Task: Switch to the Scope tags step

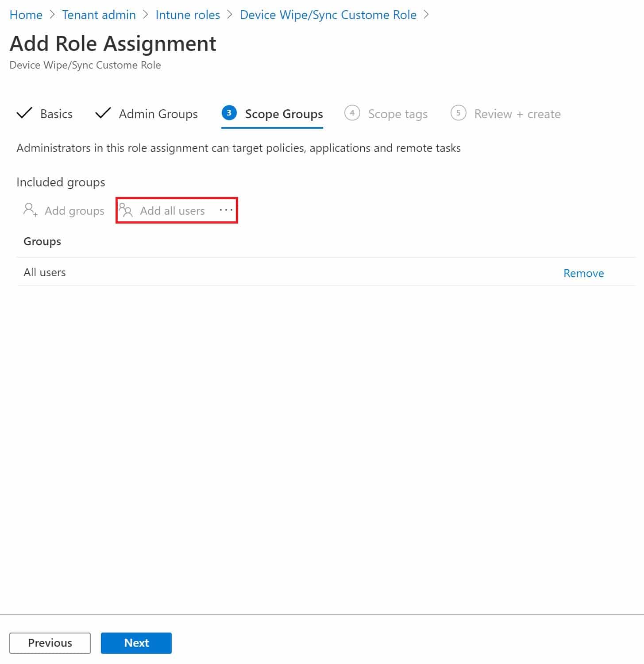Action: [x=397, y=114]
